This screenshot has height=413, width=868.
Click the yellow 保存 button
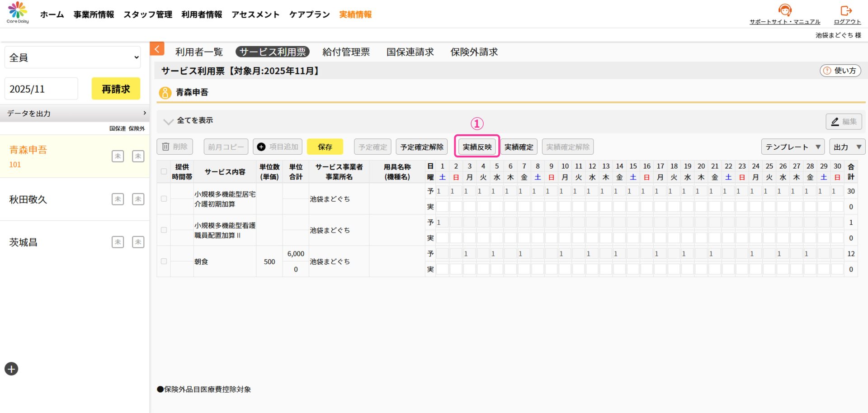[x=325, y=147]
